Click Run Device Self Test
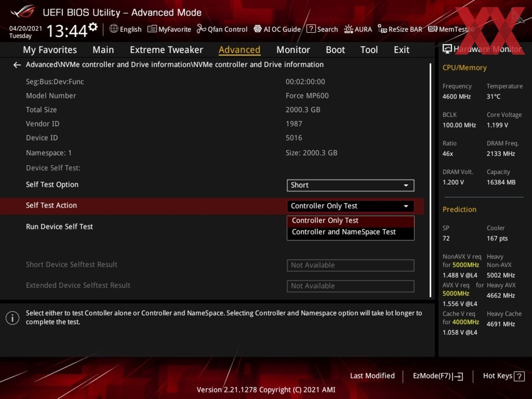 click(x=59, y=227)
